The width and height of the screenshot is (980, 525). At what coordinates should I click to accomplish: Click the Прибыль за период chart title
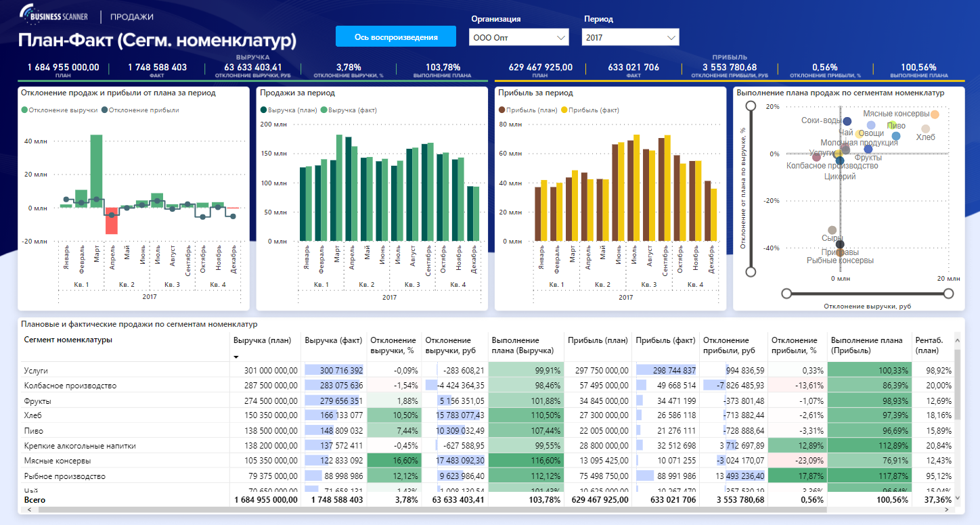(x=535, y=93)
